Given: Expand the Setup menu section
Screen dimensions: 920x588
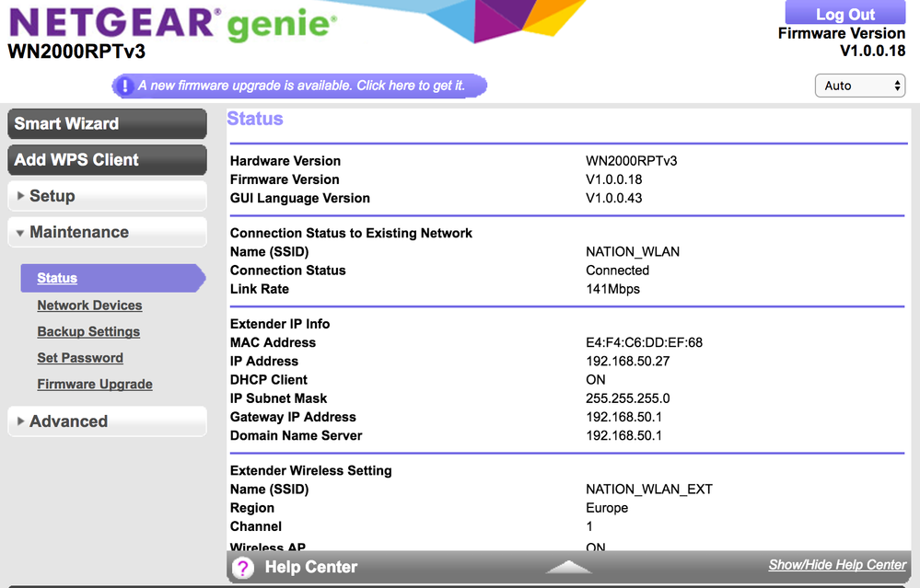Looking at the screenshot, I should 107,196.
